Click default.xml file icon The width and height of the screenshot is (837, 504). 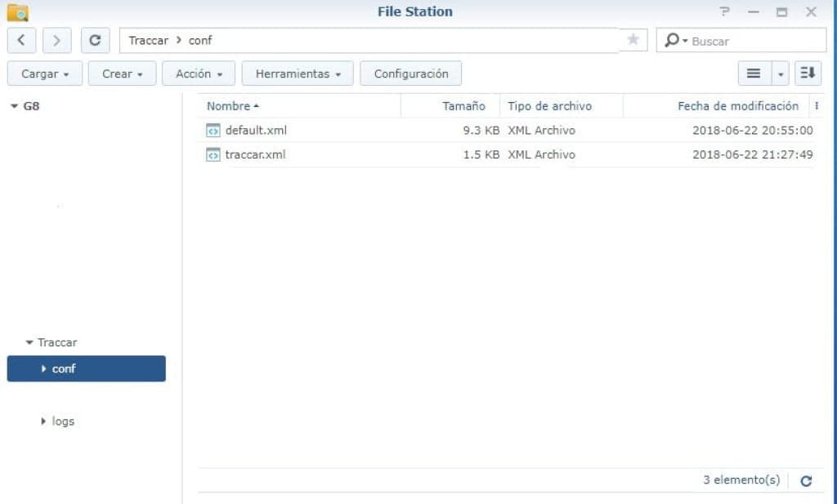213,130
